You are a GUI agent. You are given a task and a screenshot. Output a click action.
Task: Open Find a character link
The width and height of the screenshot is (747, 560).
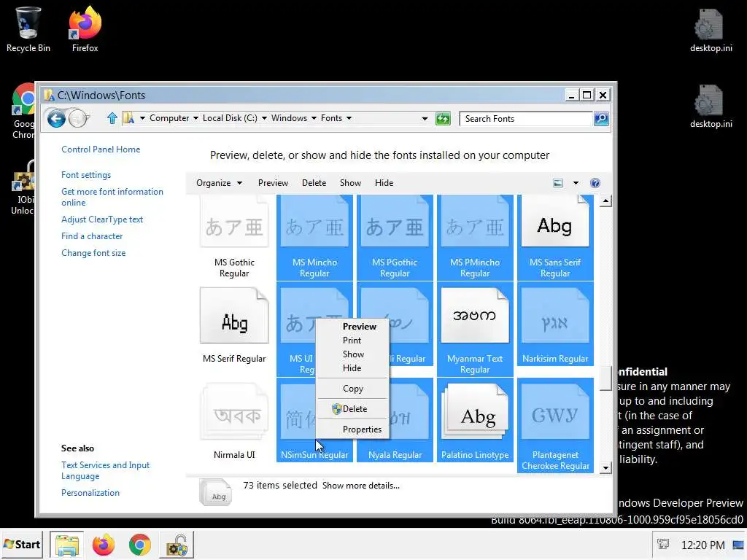pos(92,236)
